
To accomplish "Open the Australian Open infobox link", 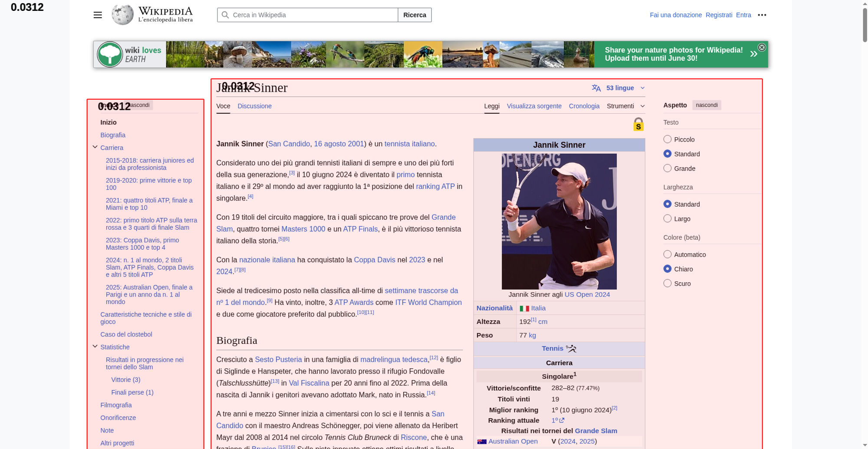I will tap(513, 441).
